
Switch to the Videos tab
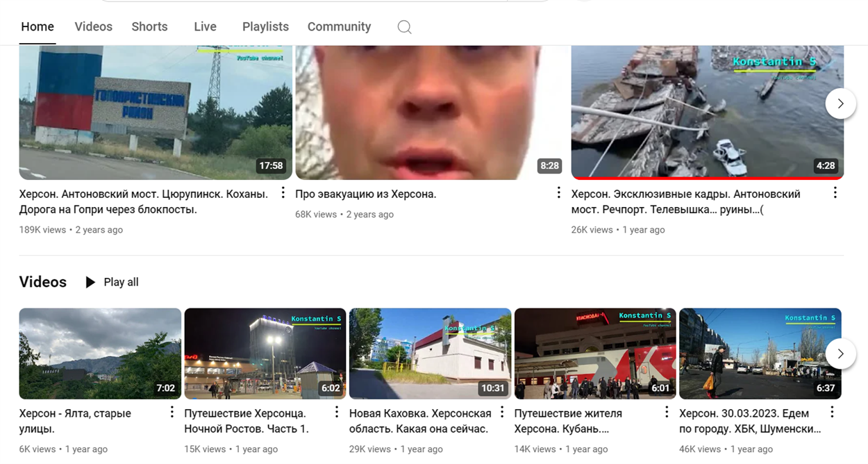tap(93, 26)
